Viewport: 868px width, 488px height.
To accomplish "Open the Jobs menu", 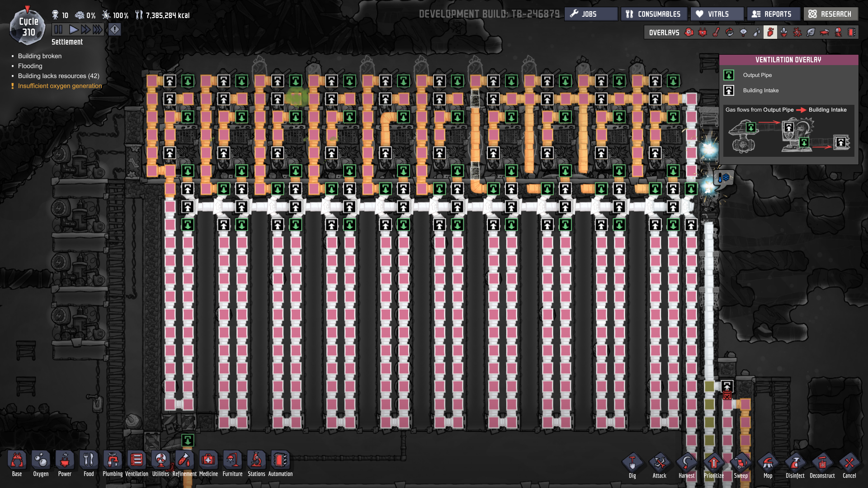I will click(590, 14).
